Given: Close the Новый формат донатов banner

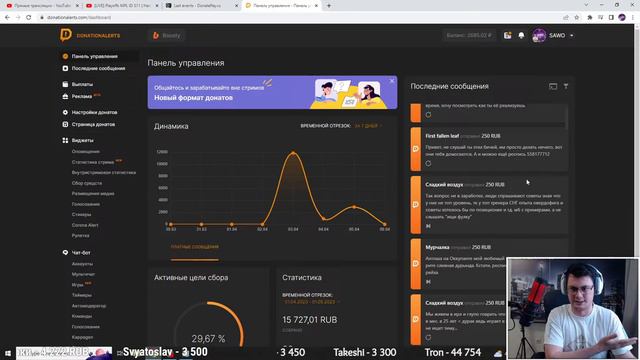Looking at the screenshot, I should 392,81.
